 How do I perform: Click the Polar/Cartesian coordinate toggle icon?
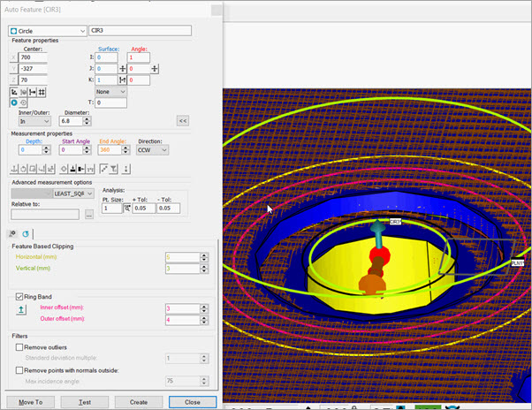14,91
